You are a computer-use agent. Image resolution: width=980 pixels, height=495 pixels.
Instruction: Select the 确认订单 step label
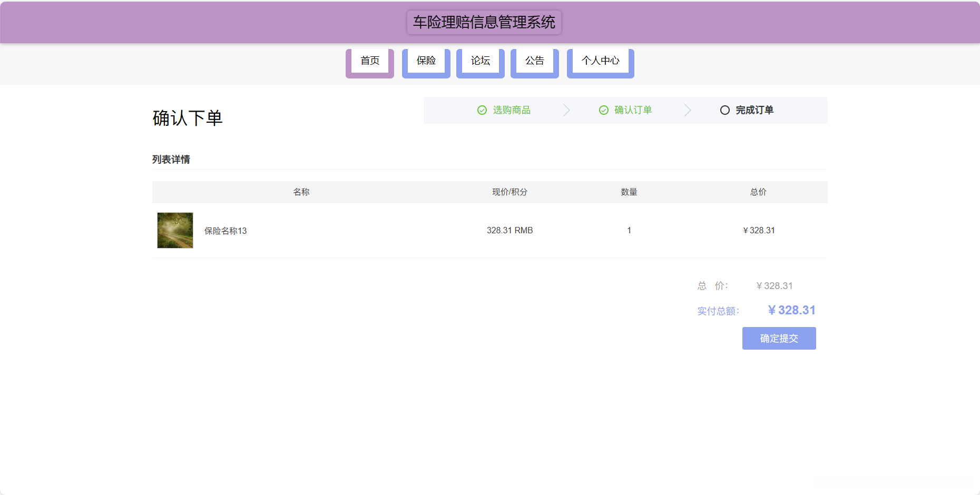pos(633,110)
